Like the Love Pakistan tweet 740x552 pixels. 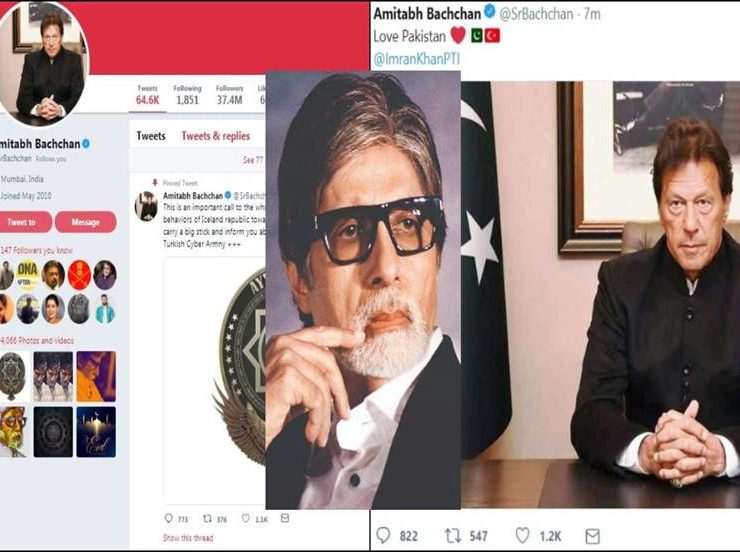click(524, 535)
